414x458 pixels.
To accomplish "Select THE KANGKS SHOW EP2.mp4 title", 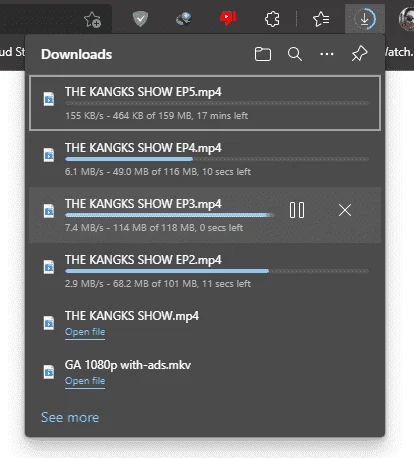I will [143, 260].
